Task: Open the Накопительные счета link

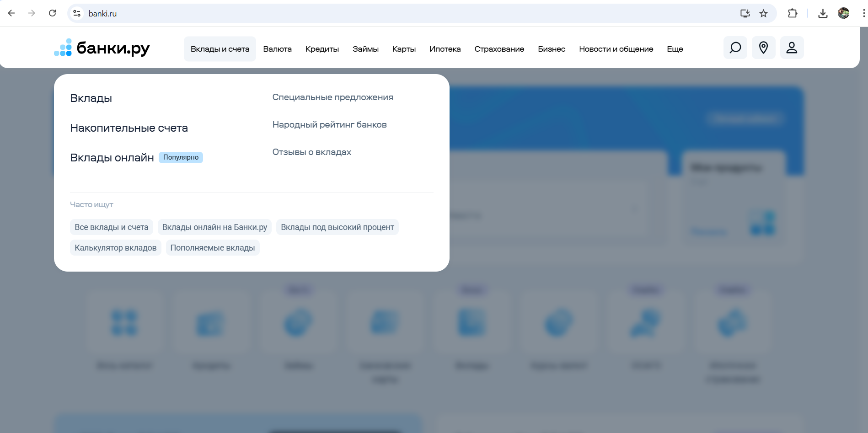Action: click(x=129, y=128)
